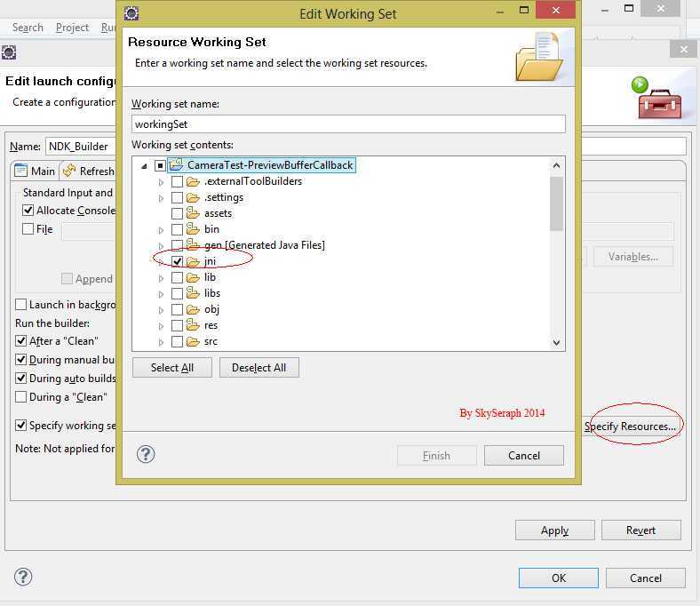This screenshot has width=700, height=606.
Task: Collapse the CameraTest-PreviewBufferCallback tree node
Action: tap(144, 166)
